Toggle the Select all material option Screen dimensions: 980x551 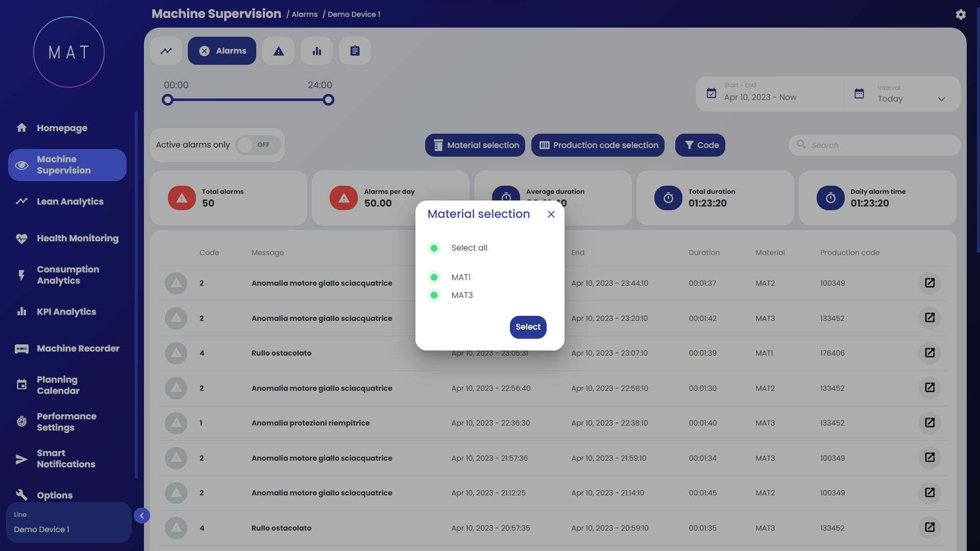434,248
